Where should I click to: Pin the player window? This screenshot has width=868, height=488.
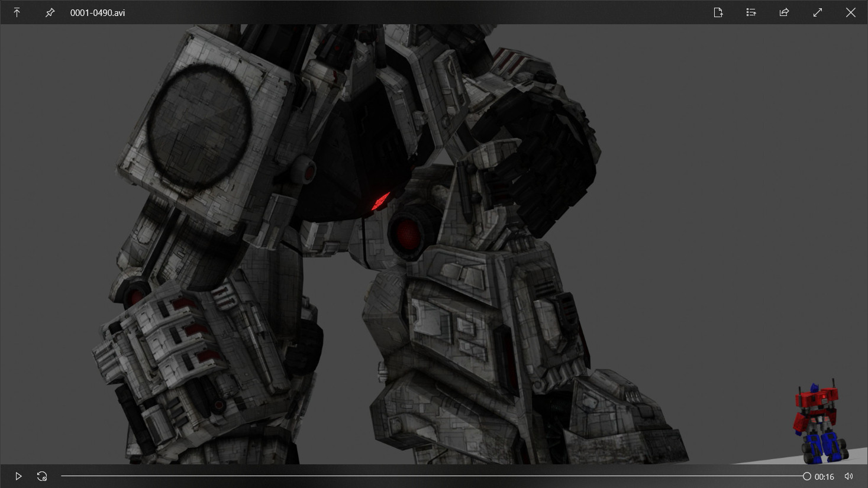point(50,12)
